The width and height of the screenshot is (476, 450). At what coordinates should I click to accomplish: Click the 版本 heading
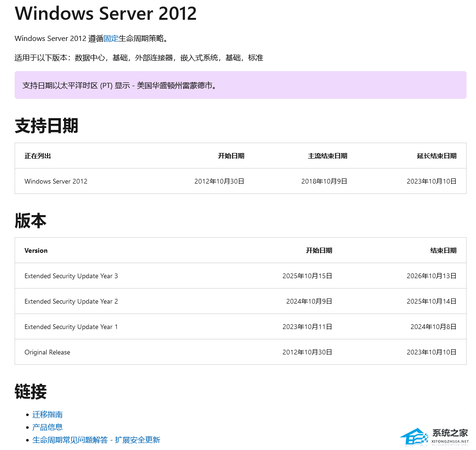[30, 221]
